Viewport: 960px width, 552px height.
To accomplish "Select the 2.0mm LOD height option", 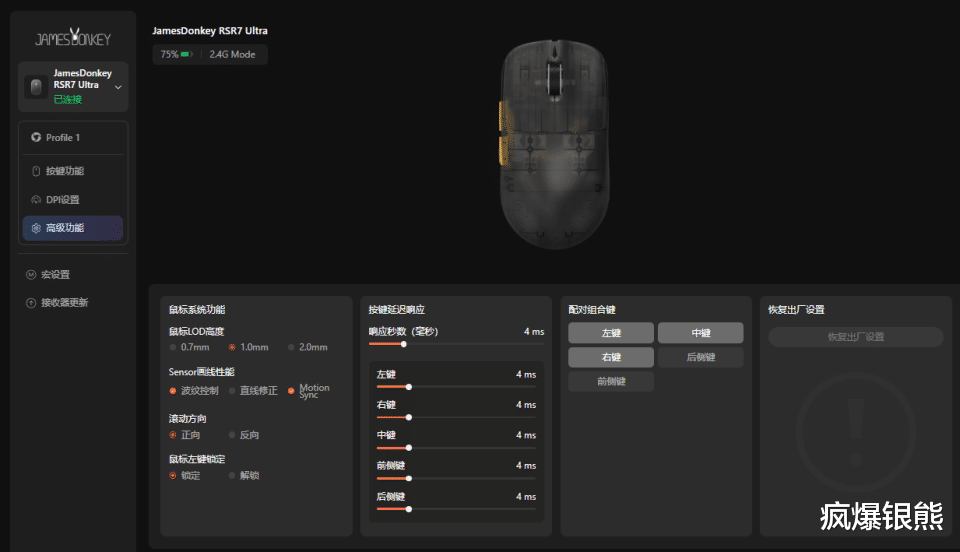I will pyautogui.click(x=308, y=347).
